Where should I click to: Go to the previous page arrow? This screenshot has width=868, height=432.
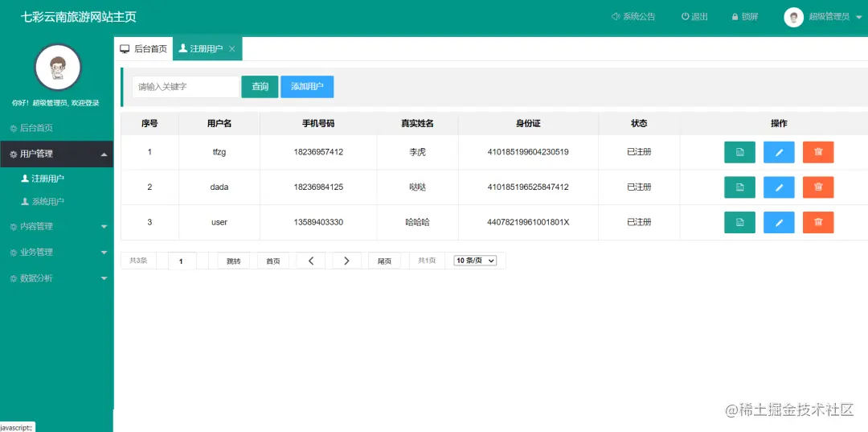pyautogui.click(x=311, y=261)
